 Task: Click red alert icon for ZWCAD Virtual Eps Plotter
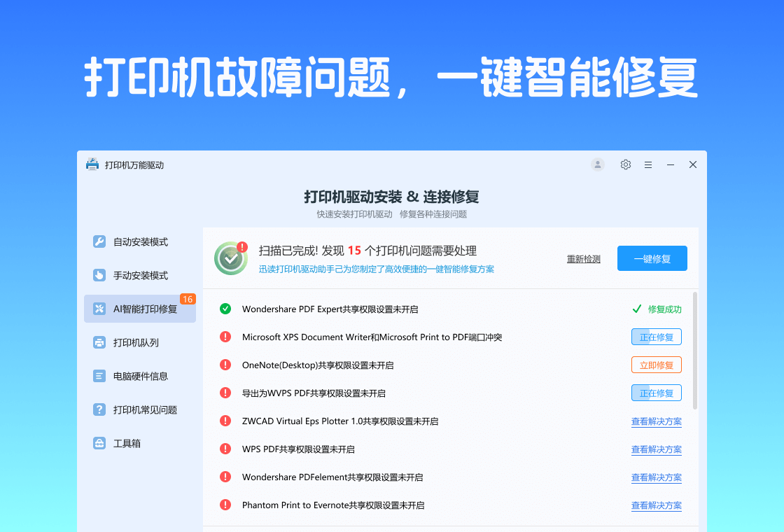[x=225, y=421]
